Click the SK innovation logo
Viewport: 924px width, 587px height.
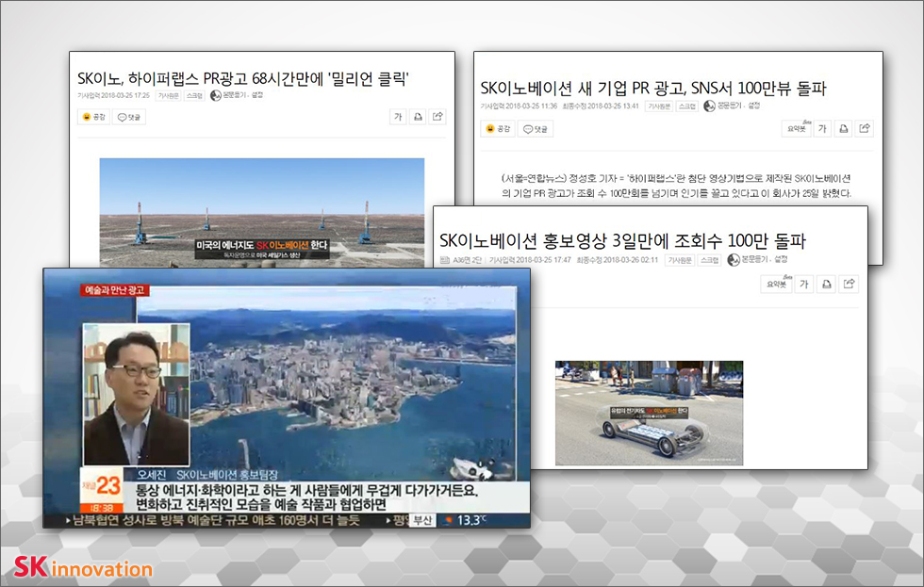click(83, 568)
